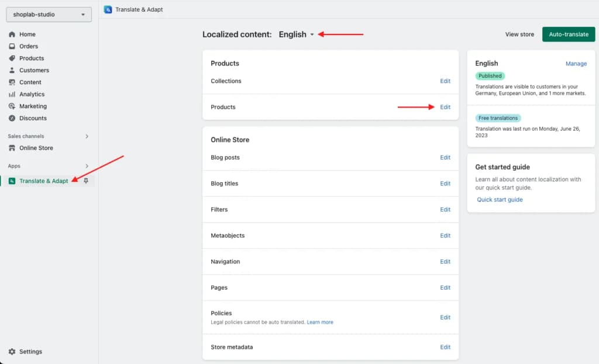Open Orders in the sidebar
The width and height of the screenshot is (599, 364).
point(29,46)
